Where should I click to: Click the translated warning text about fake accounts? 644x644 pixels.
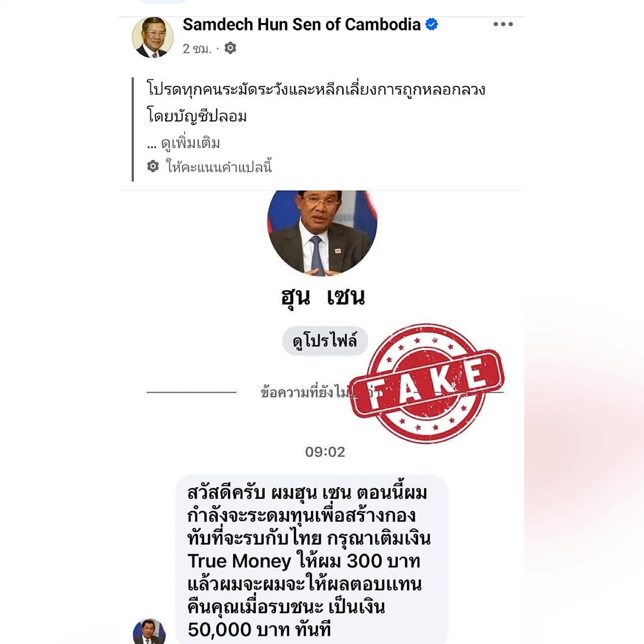[316, 103]
